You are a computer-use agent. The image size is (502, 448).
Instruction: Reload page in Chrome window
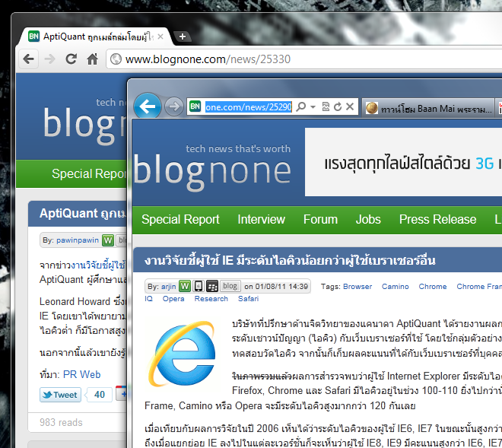[71, 59]
